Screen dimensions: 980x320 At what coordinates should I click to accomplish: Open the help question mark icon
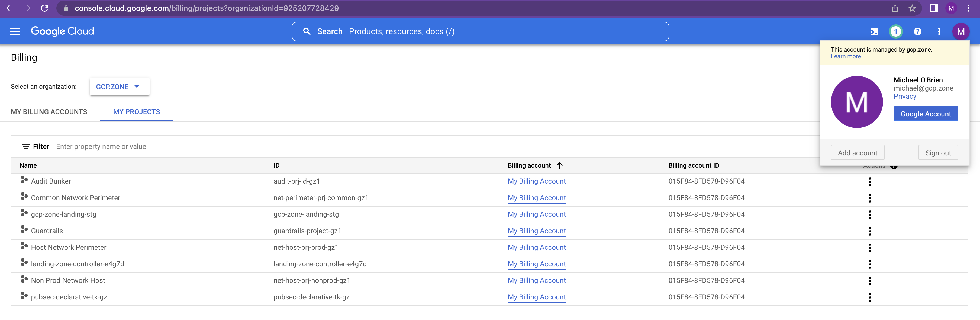click(x=918, y=31)
